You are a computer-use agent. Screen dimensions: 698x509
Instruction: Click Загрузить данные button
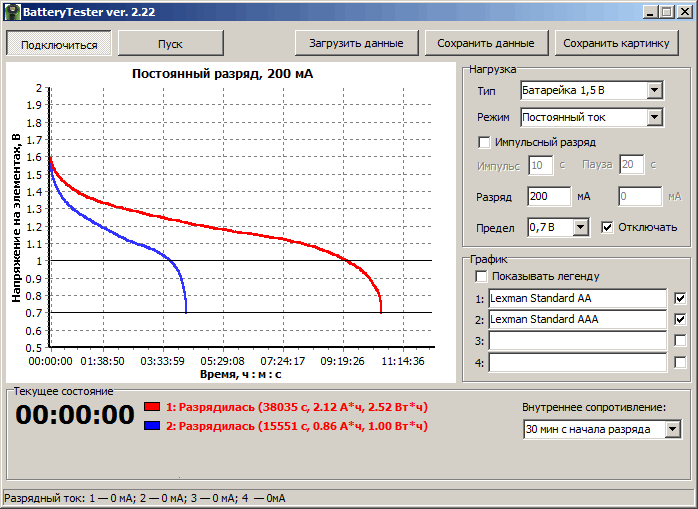tap(357, 43)
